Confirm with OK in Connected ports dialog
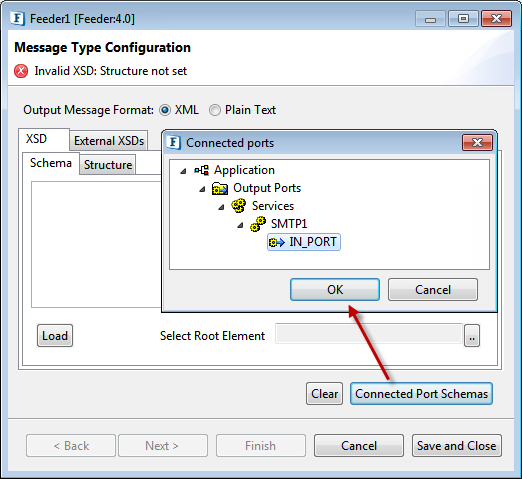522x479 pixels. (x=335, y=290)
